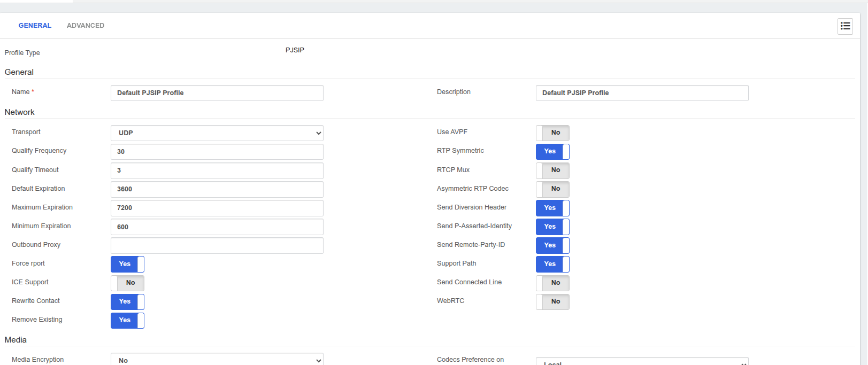Disable Send Diversion Header toggle
Viewport: 868px width, 365px height.
(552, 208)
